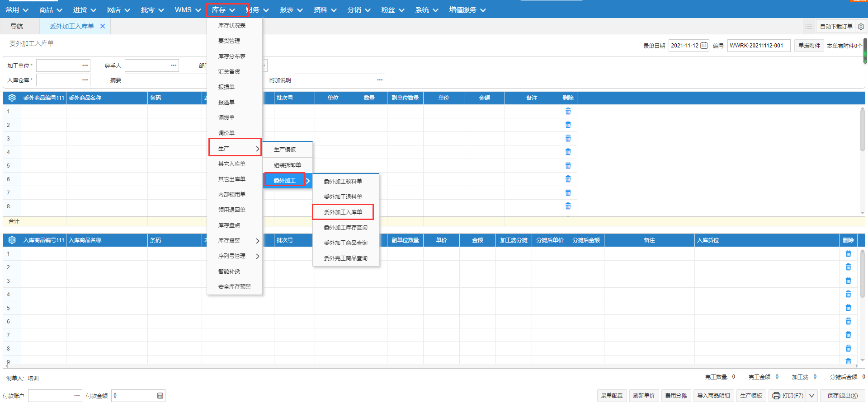Image resolution: width=868 pixels, height=407 pixels.
Task: Browse 经手人 selector ellipsis
Action: [x=174, y=65]
